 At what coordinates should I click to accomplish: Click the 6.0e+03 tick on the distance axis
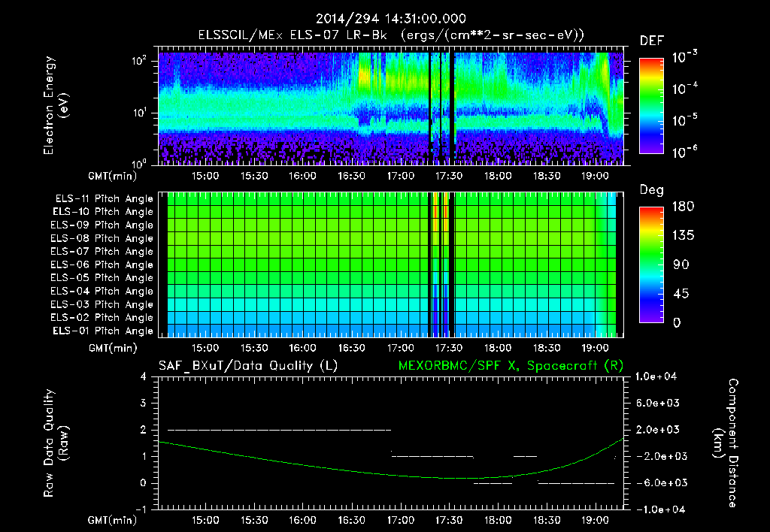[659, 403]
